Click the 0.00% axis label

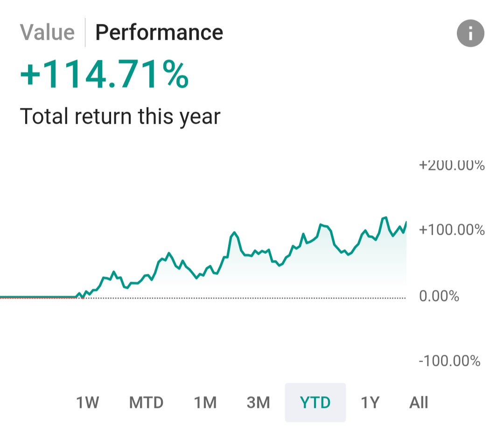(x=439, y=296)
